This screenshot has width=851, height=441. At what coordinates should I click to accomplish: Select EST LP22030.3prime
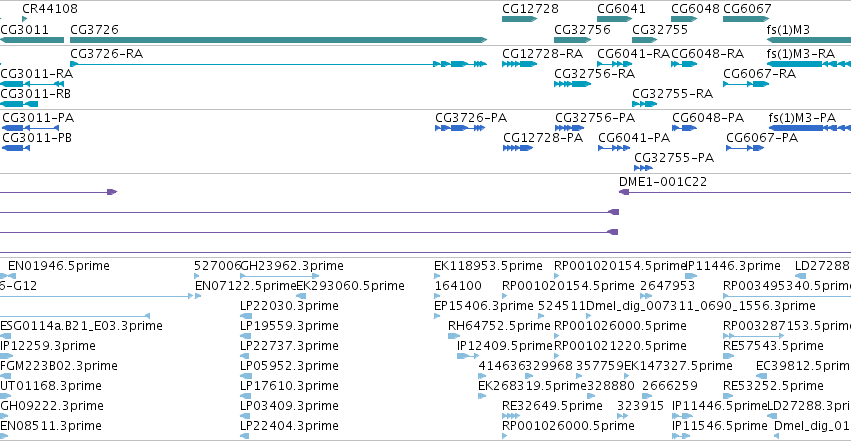[x=289, y=306]
